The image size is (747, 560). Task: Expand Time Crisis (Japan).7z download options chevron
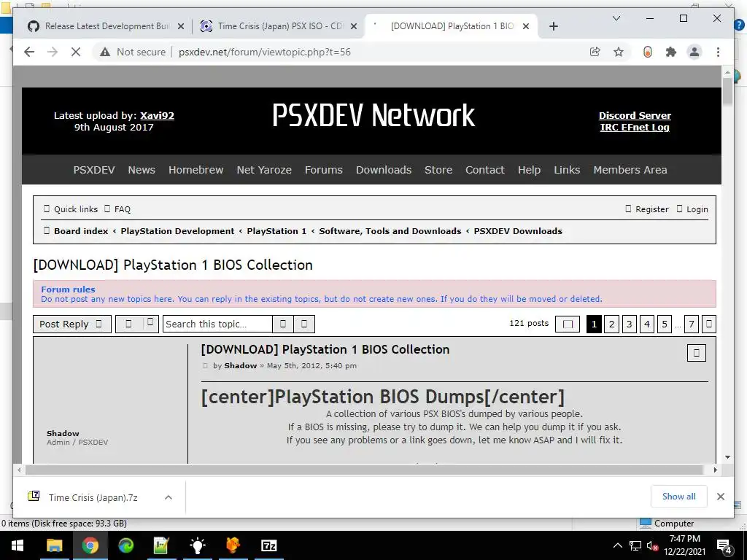point(169,497)
